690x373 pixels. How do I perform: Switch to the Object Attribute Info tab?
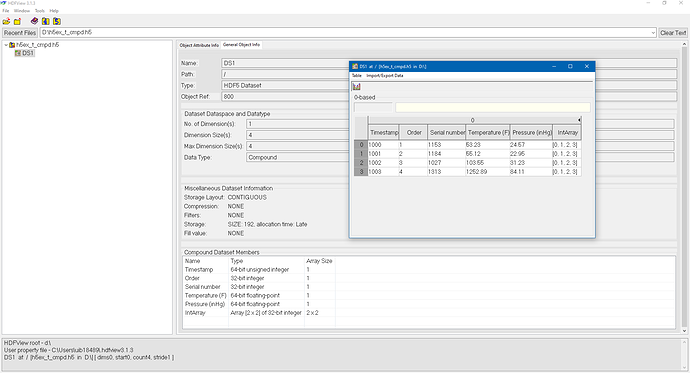click(x=199, y=45)
